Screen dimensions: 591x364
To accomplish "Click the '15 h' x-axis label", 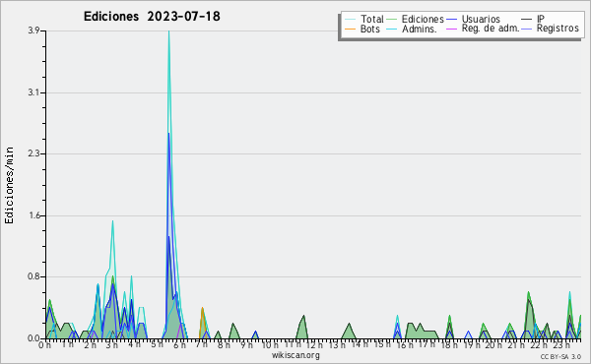I will pyautogui.click(x=382, y=344).
